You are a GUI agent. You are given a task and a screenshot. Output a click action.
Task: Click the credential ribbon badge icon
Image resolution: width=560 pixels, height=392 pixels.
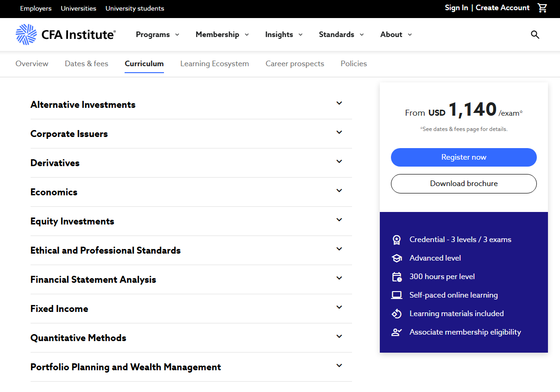tap(396, 240)
